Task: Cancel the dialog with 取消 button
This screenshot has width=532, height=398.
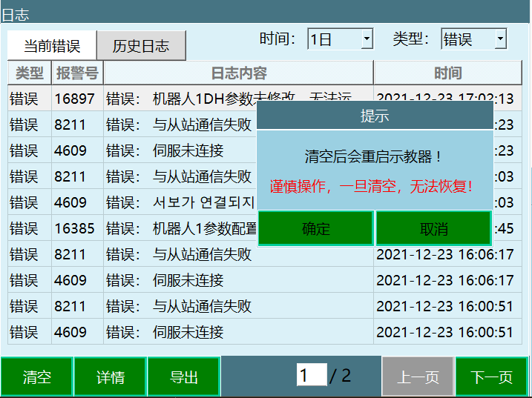Action: [433, 228]
